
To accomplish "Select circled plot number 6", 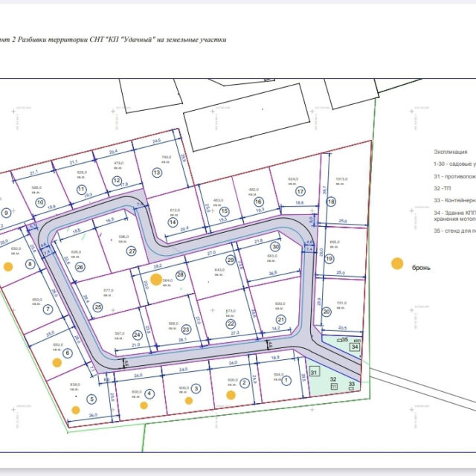I will tap(68, 353).
